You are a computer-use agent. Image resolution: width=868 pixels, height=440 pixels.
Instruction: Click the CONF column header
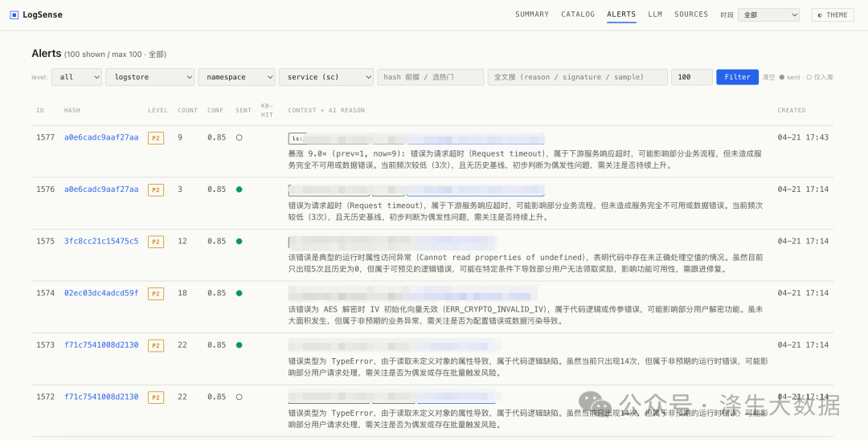pos(216,111)
